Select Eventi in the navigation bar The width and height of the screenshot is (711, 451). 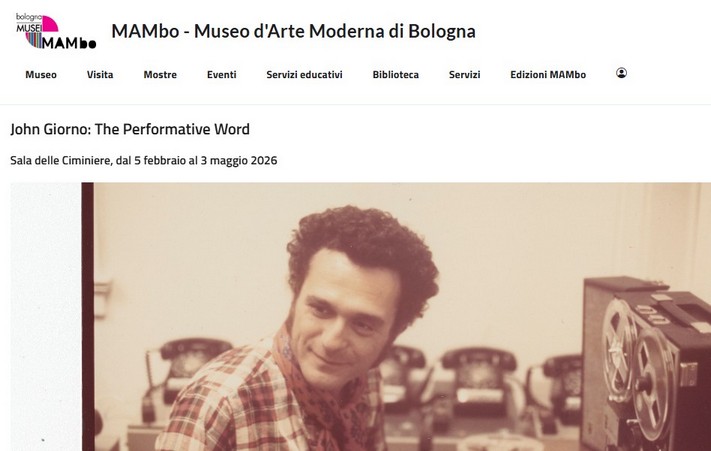coord(222,75)
